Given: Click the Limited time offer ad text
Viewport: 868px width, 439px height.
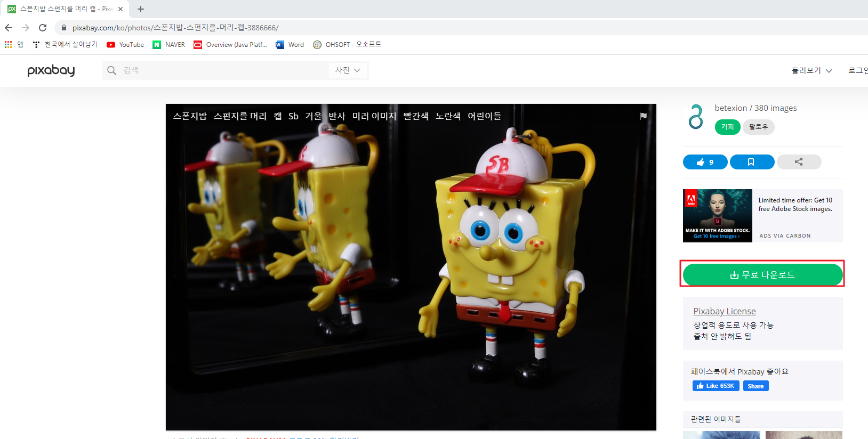Looking at the screenshot, I should pos(795,205).
